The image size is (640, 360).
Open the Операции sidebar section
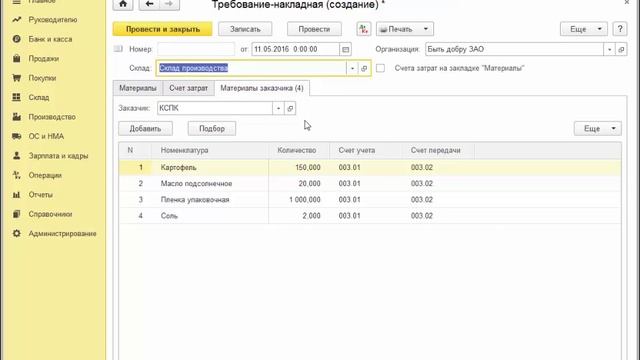tap(45, 175)
